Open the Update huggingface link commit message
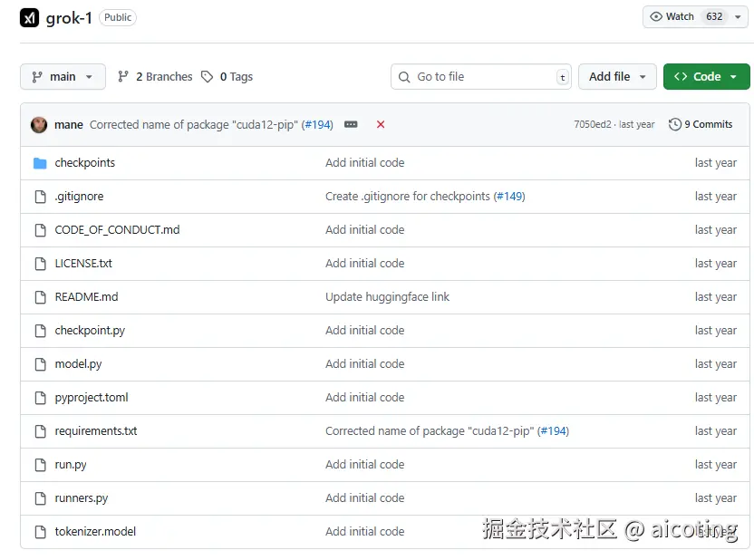Image resolution: width=754 pixels, height=560 pixels. point(388,297)
